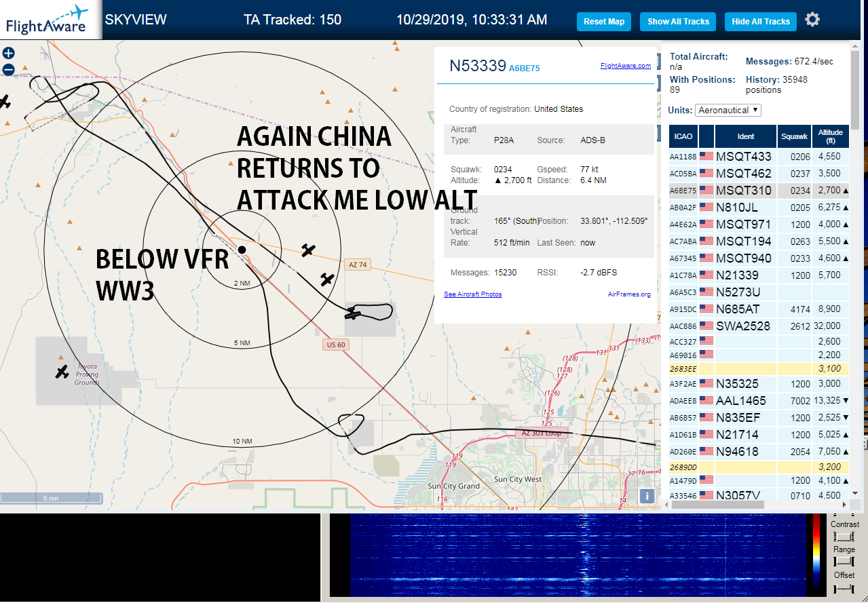Adjust the Contrast slider
Screen dimensions: 868x603
coord(844,537)
